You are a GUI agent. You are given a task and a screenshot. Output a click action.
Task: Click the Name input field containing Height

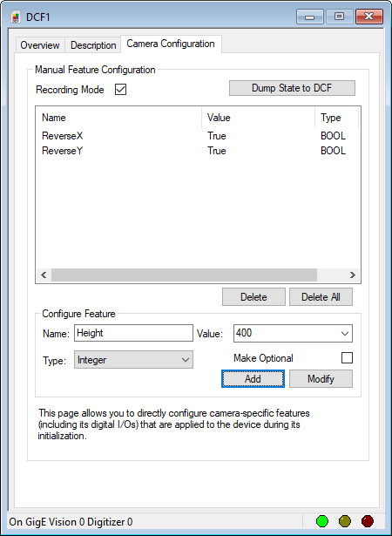[x=133, y=333]
